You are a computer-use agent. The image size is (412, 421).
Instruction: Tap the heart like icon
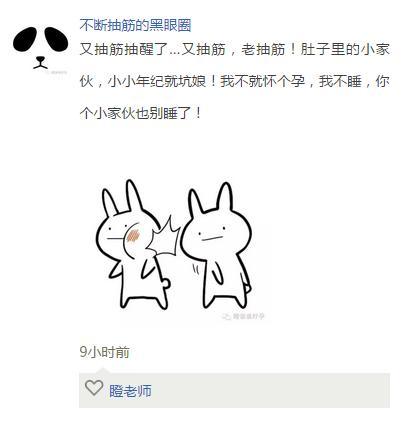click(x=94, y=388)
